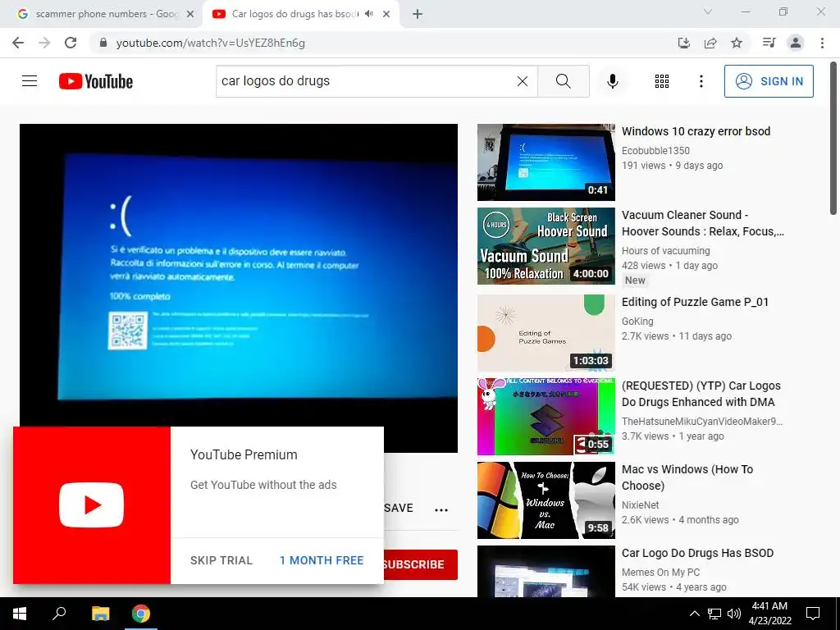Click the address bar URL

(211, 43)
